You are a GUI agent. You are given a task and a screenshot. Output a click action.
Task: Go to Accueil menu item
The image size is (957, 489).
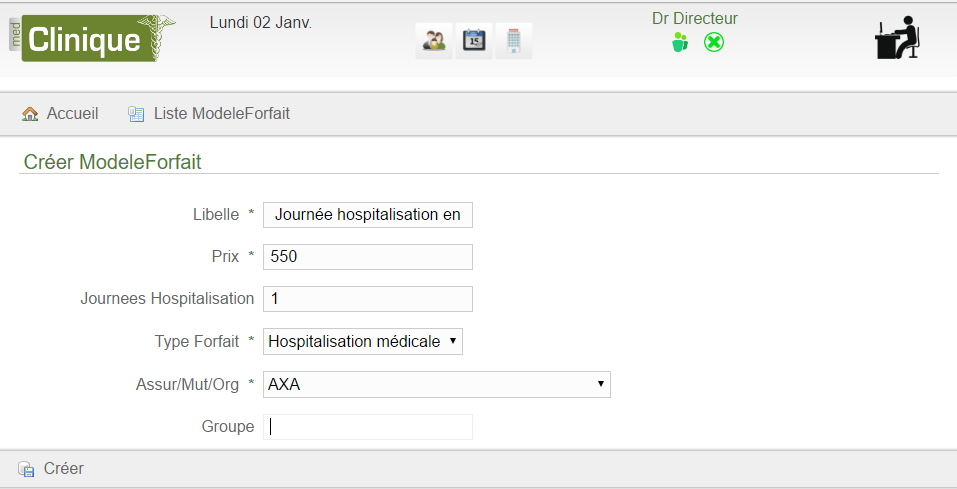tap(73, 114)
